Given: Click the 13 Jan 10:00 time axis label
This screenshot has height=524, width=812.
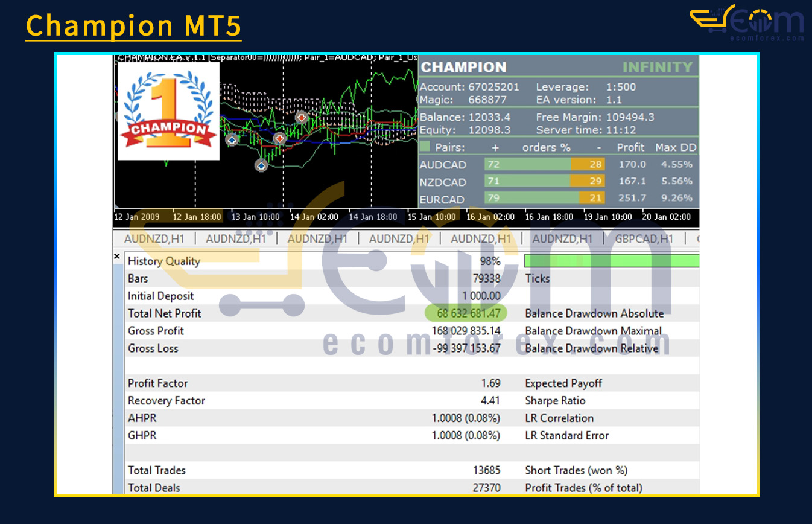Looking at the screenshot, I should coord(255,217).
